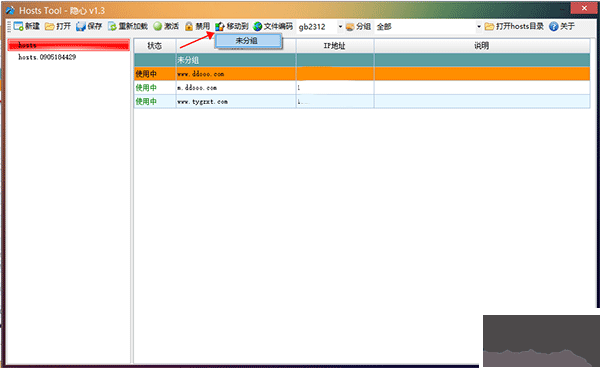600x368 pixels.
Task: Select the m.ddooo.com row
Action: tap(362, 88)
